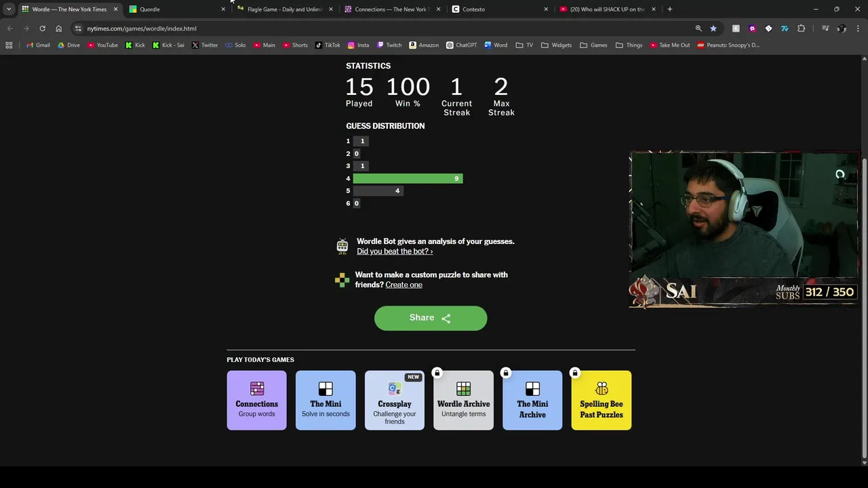Expand the Games bookmarks folder

[x=593, y=45]
